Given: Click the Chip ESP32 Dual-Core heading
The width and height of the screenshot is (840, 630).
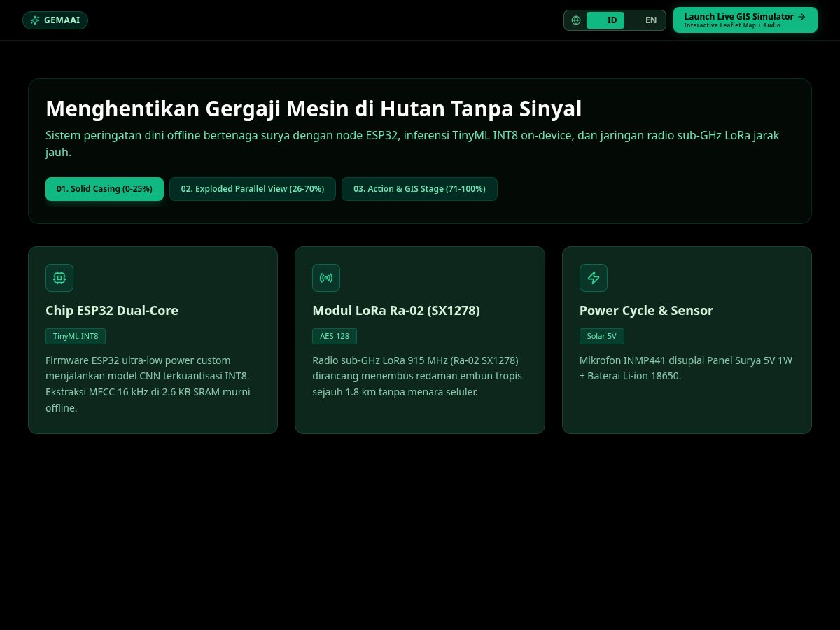Looking at the screenshot, I should coord(112,311).
